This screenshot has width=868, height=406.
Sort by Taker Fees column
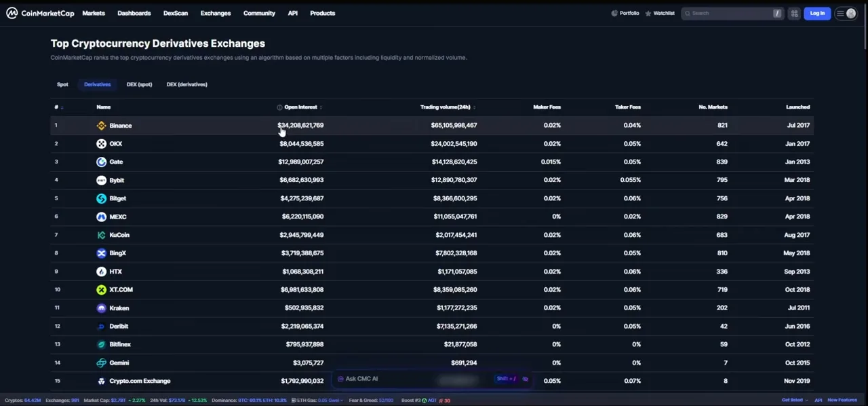coord(627,107)
